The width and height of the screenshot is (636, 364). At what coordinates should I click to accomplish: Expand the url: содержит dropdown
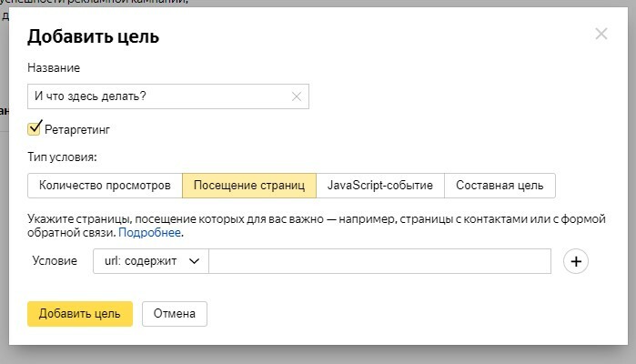pyautogui.click(x=150, y=261)
